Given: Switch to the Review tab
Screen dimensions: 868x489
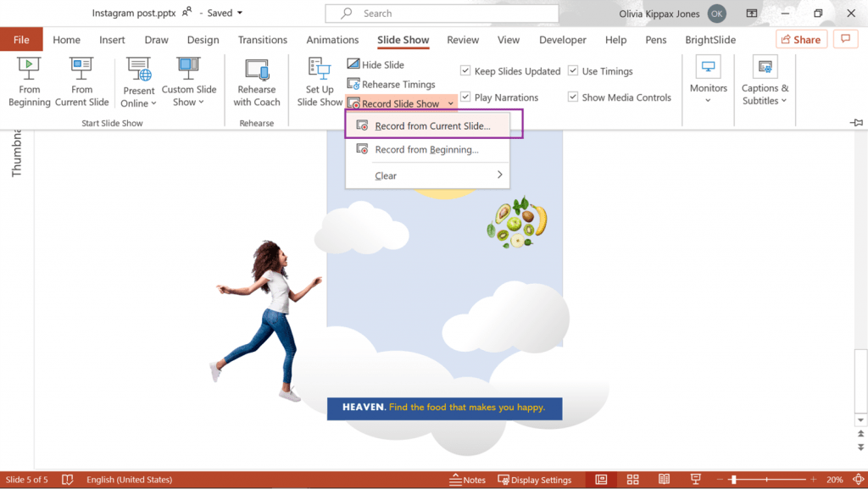Looking at the screenshot, I should pyautogui.click(x=463, y=40).
